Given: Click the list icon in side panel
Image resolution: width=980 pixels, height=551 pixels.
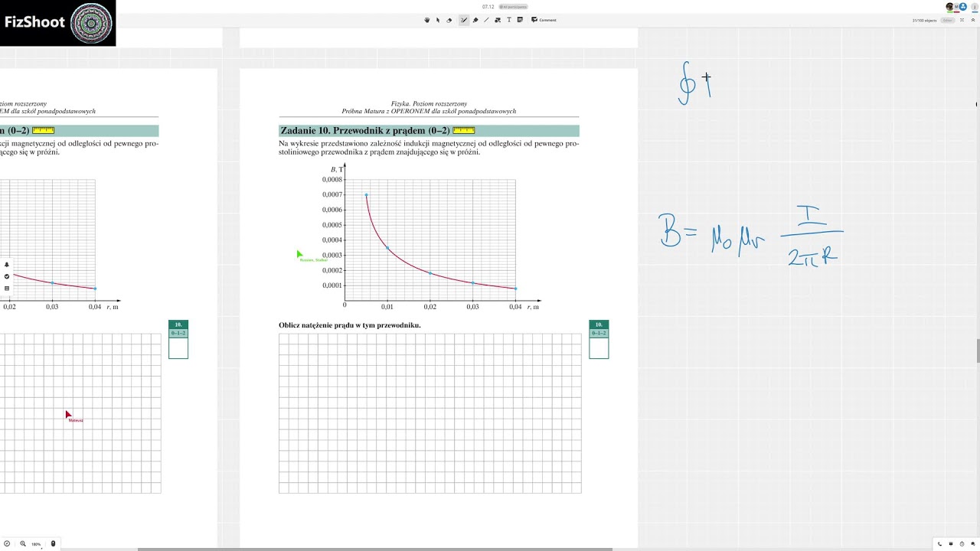Looking at the screenshot, I should 7,289.
